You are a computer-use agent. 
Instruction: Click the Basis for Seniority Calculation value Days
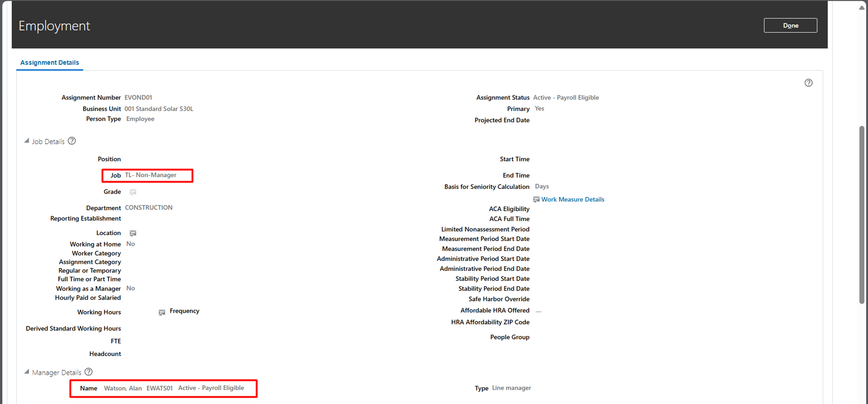coord(541,186)
